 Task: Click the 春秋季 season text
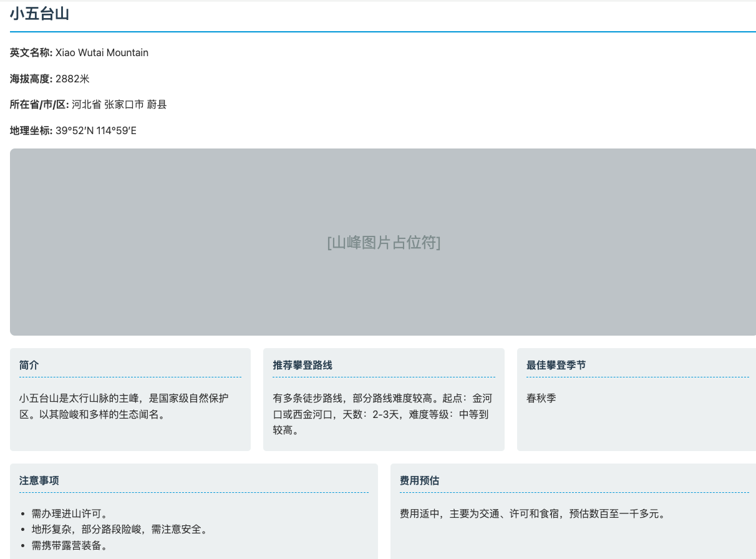coord(541,397)
